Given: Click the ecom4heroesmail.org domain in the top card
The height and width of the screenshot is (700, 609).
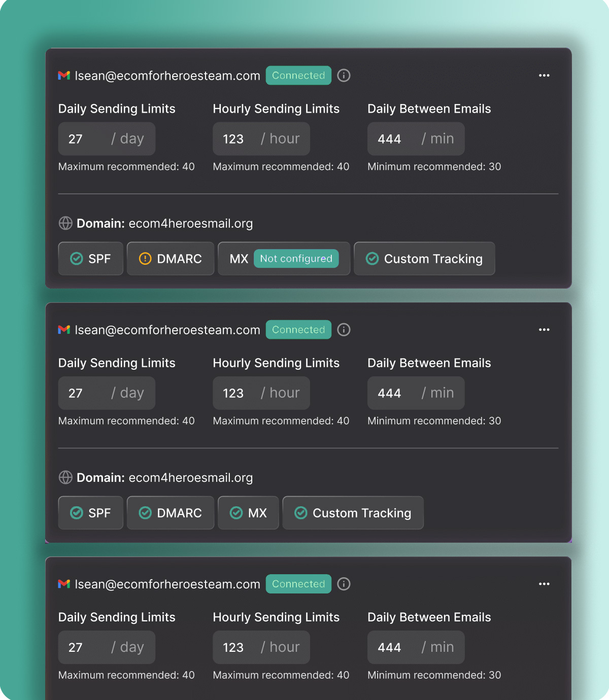Looking at the screenshot, I should pos(191,224).
